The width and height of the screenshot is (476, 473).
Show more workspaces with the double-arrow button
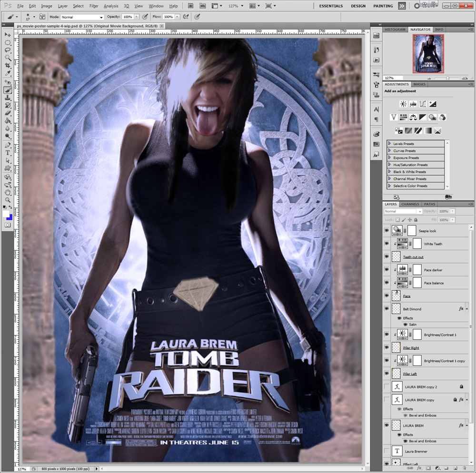402,6
